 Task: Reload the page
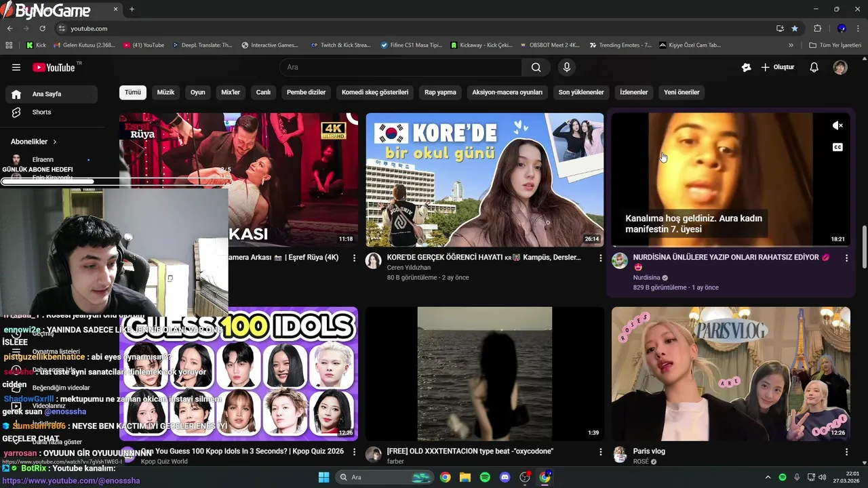click(x=42, y=28)
